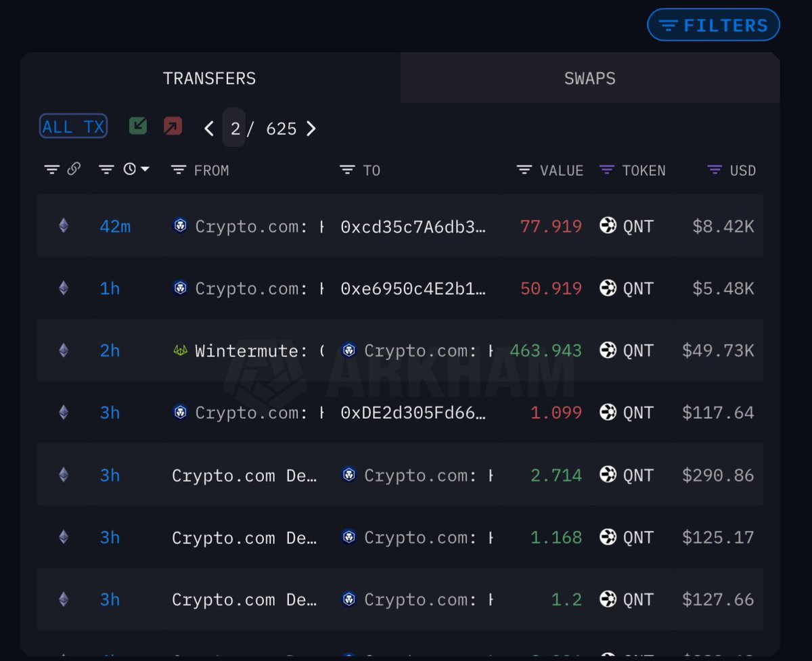Click Ethereum icon in the $117.64 row

tap(64, 412)
